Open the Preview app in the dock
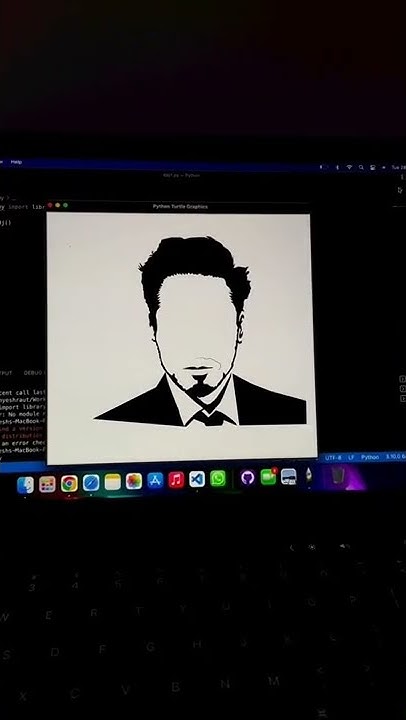This screenshot has width=406, height=720. click(x=288, y=476)
